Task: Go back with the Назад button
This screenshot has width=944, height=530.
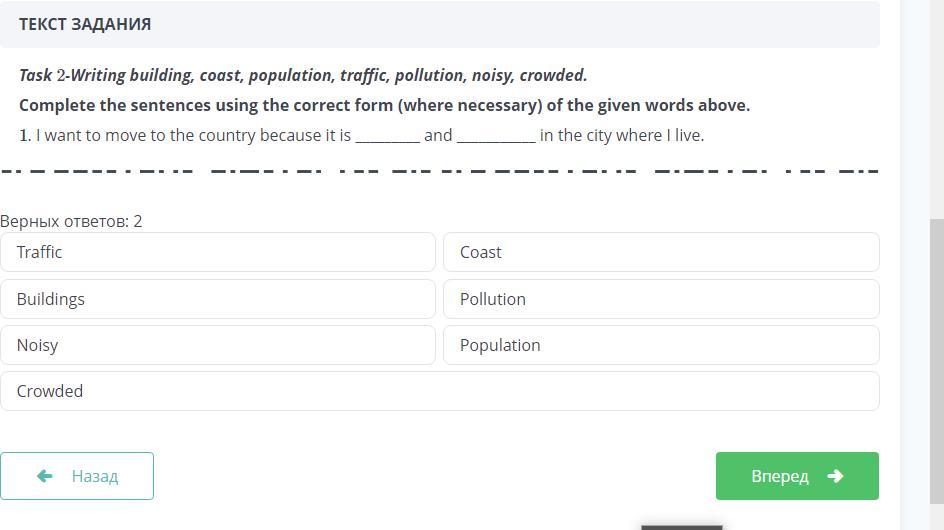Action: pos(77,476)
